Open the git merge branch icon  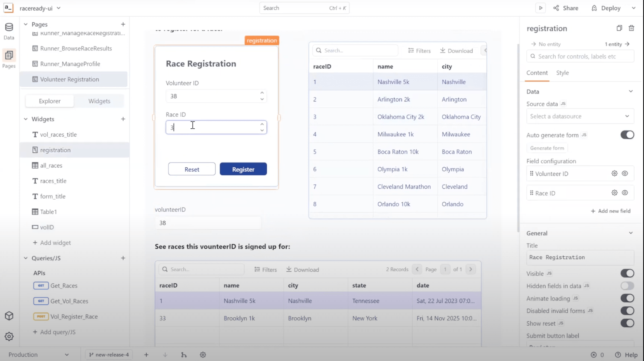[x=184, y=355]
